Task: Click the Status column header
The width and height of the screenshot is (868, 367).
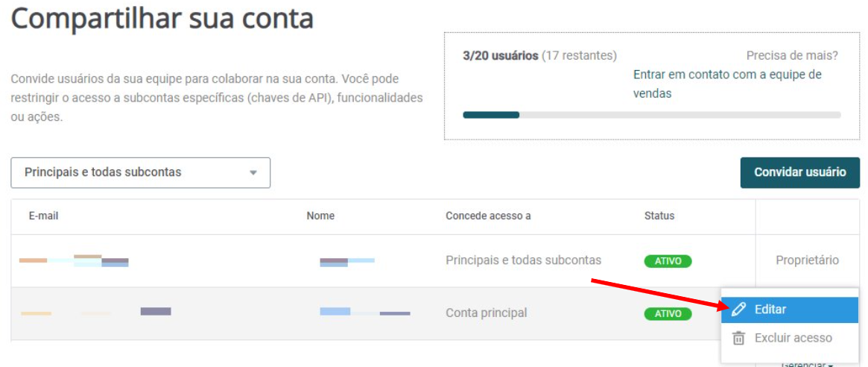Action: (x=659, y=216)
